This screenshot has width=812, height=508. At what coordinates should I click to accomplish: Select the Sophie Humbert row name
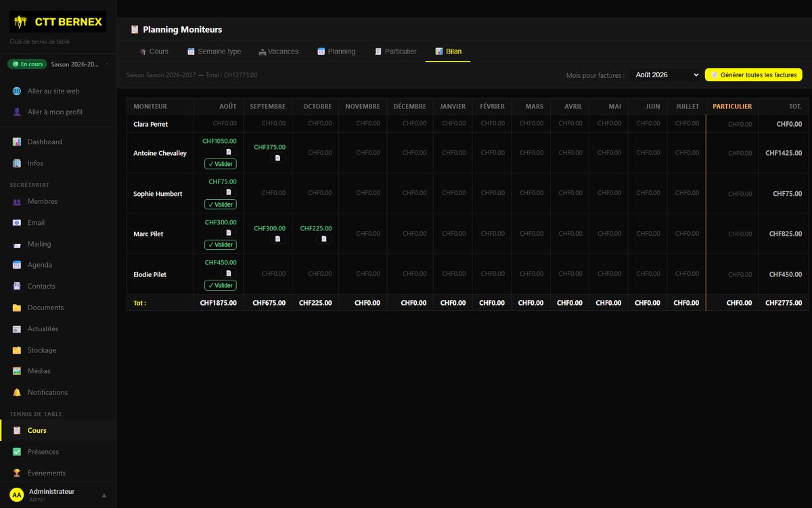[x=158, y=194]
